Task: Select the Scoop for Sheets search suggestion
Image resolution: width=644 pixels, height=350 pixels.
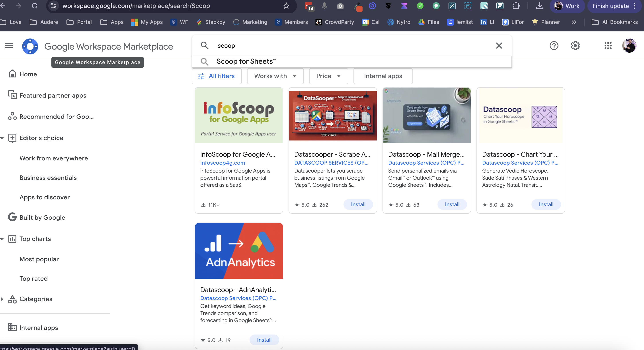Action: 246,62
